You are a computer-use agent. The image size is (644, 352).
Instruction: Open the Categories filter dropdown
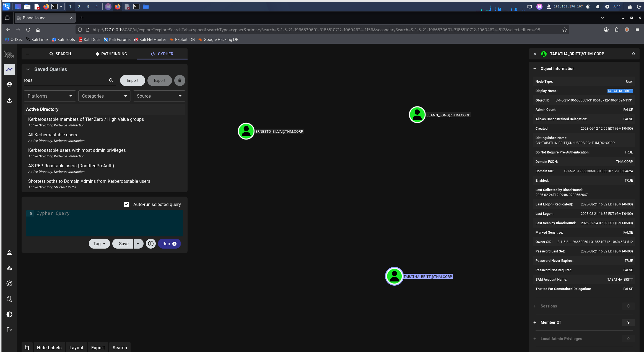click(x=104, y=96)
